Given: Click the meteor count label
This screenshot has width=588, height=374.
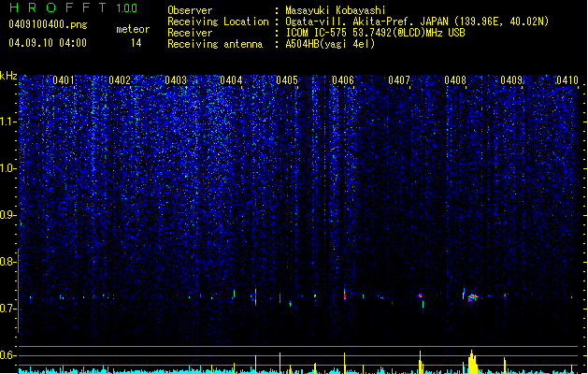Looking at the screenshot, I should [x=133, y=29].
